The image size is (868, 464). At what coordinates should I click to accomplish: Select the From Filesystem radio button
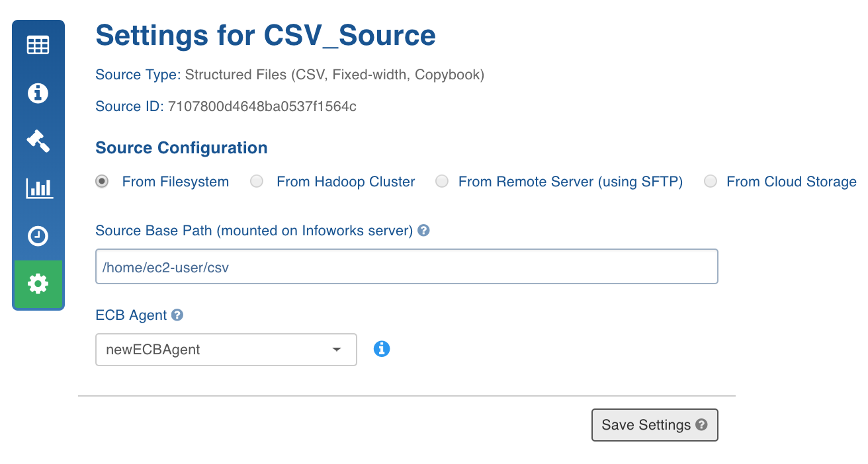point(102,181)
